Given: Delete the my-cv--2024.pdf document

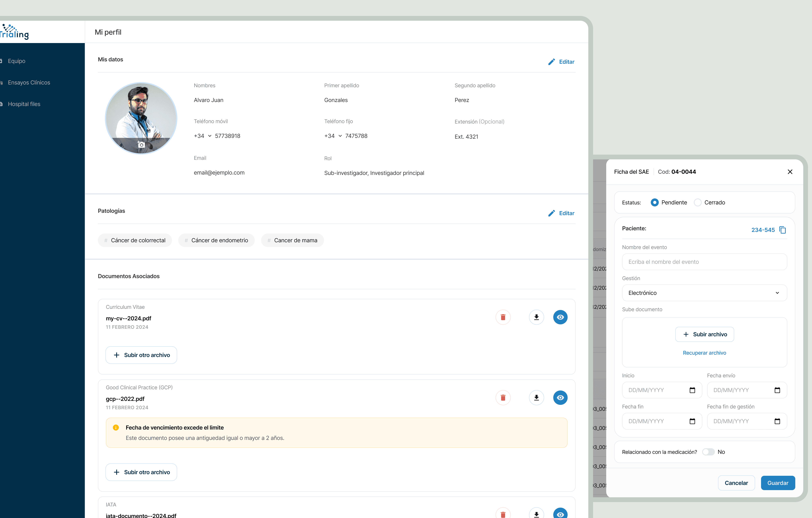Looking at the screenshot, I should pyautogui.click(x=503, y=317).
